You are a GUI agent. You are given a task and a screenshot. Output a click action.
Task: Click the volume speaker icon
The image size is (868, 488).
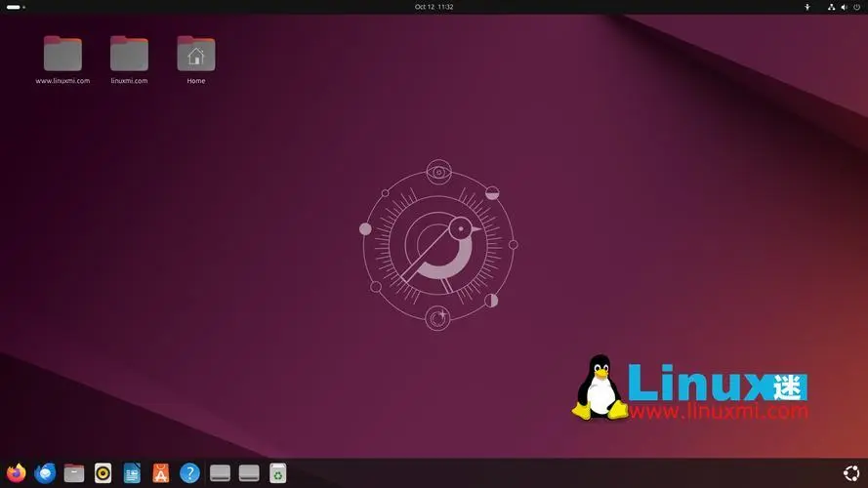845,7
